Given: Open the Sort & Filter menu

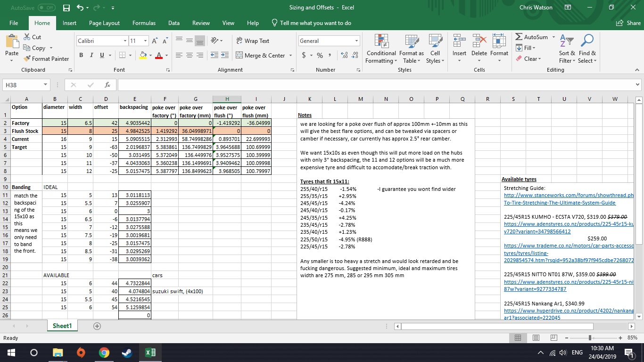Looking at the screenshot, I should point(567,49).
